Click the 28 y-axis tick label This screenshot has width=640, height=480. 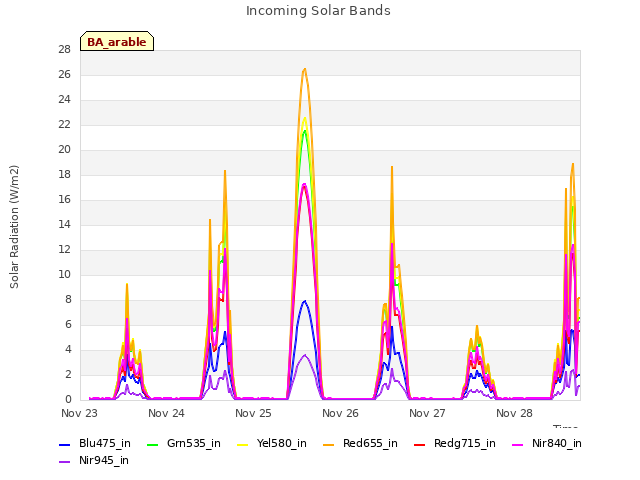[64, 50]
